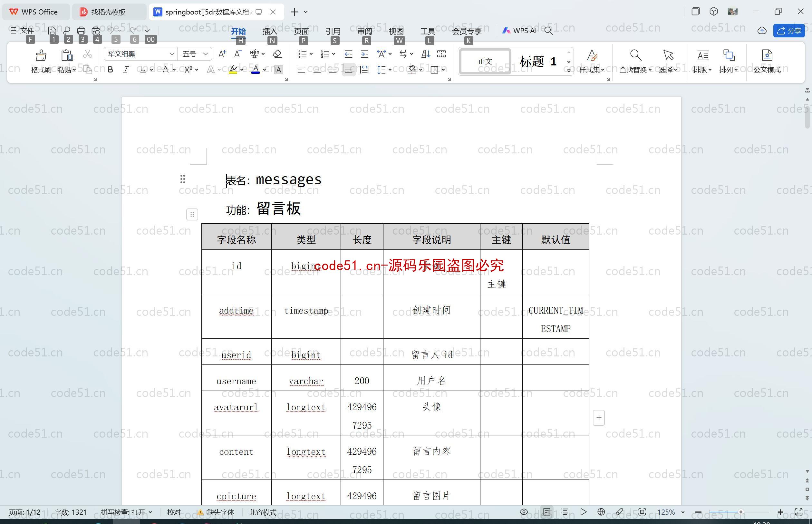Toggle underline formatting
The height and width of the screenshot is (524, 812).
pos(143,70)
